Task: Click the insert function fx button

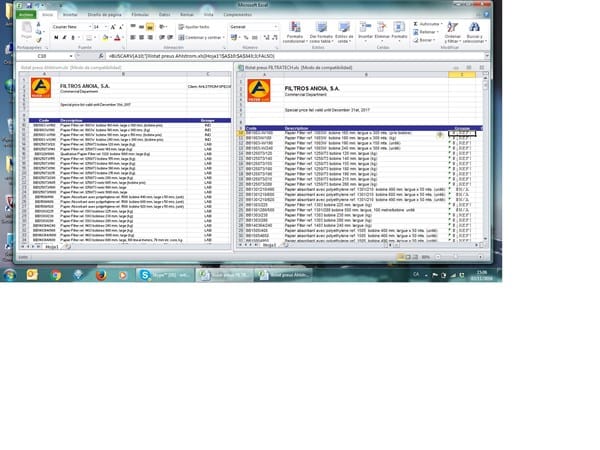Action: (x=101, y=56)
